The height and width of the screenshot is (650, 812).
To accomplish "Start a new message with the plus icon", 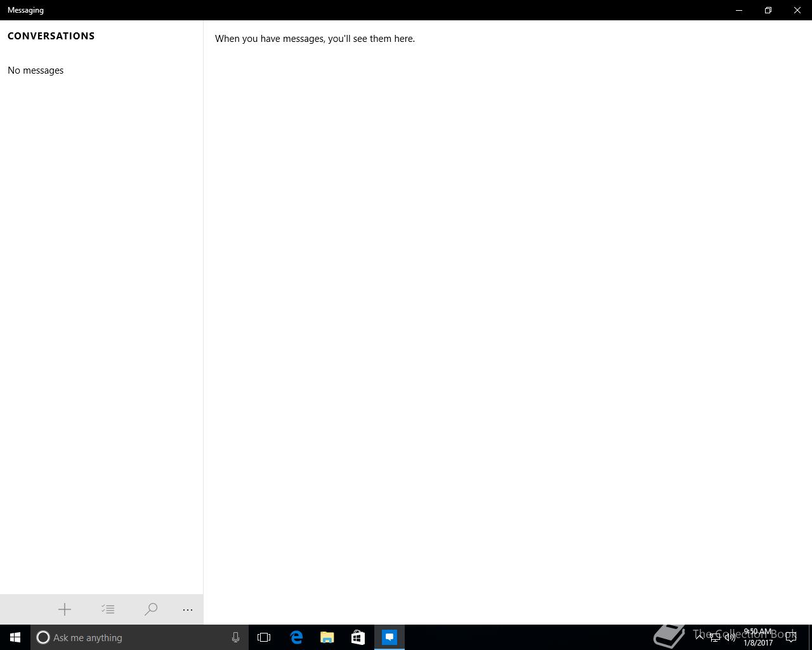I will click(x=65, y=609).
